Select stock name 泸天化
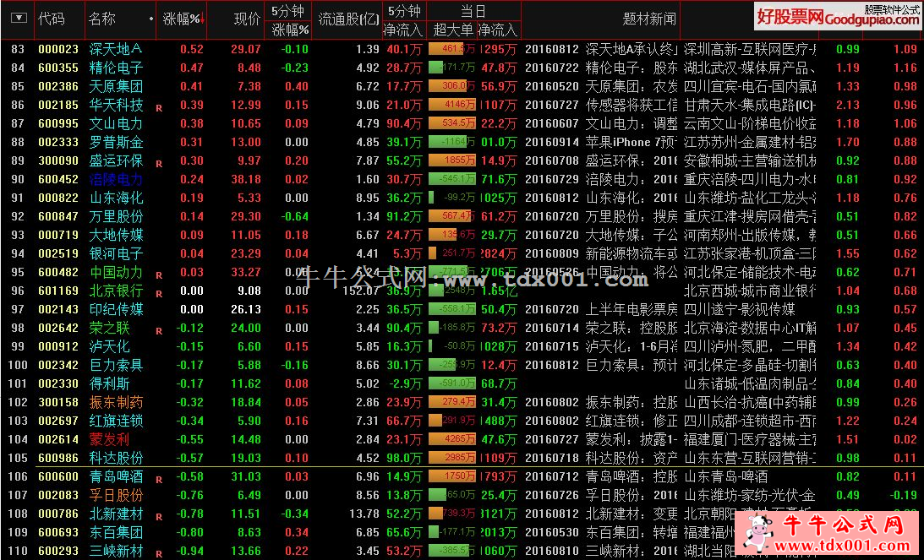The width and height of the screenshot is (924, 560). coord(110,346)
